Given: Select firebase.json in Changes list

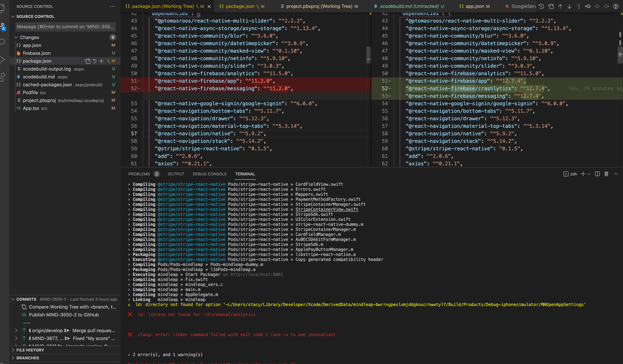Looking at the screenshot, I should point(65,53).
